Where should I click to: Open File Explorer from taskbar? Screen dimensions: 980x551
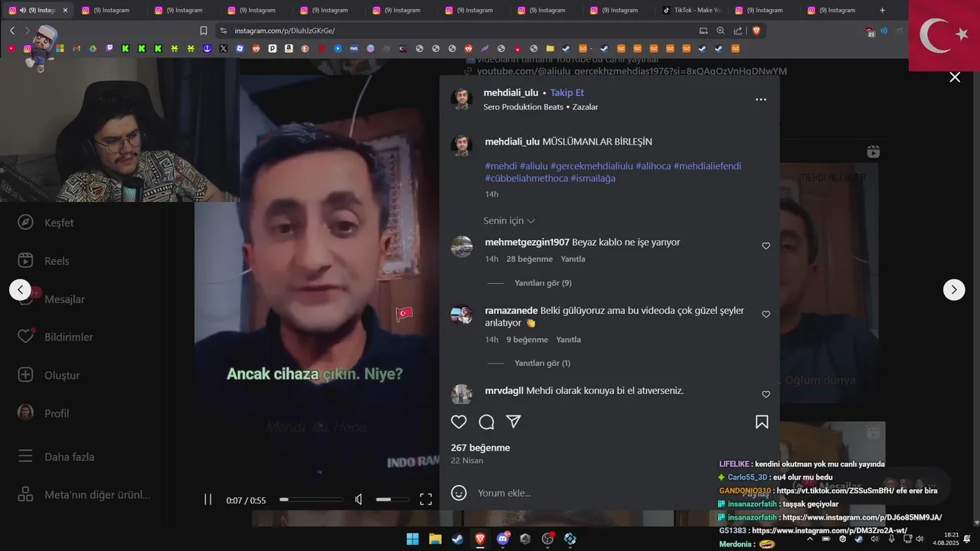point(435,539)
